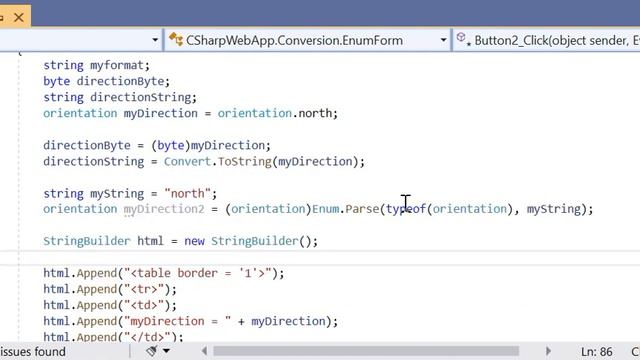The height and width of the screenshot is (360, 640).
Task: Click 'new StringBuilder()' expression
Action: click(248, 241)
